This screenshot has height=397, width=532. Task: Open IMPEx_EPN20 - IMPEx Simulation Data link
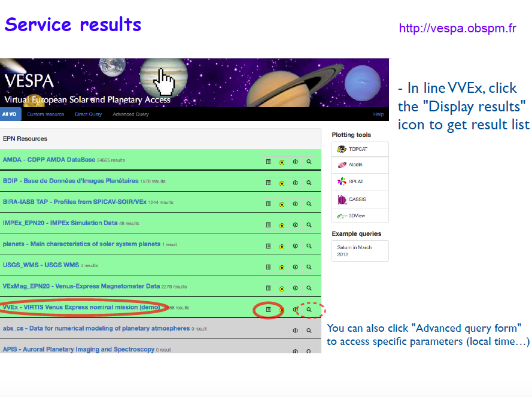60,223
